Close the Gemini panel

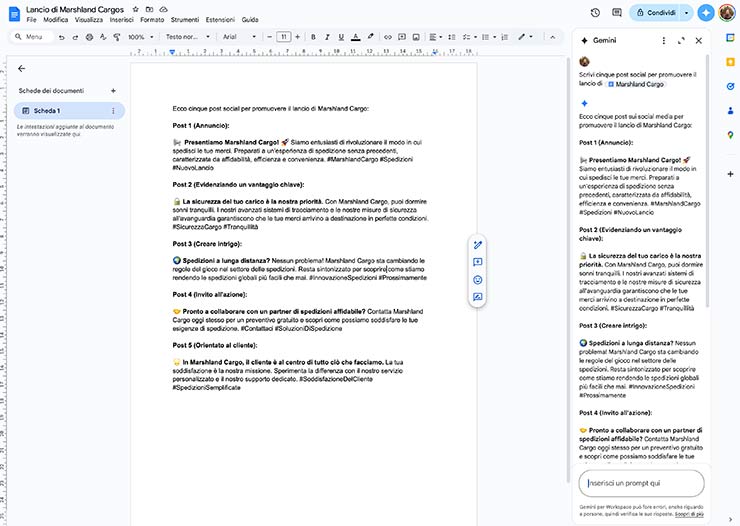point(698,41)
